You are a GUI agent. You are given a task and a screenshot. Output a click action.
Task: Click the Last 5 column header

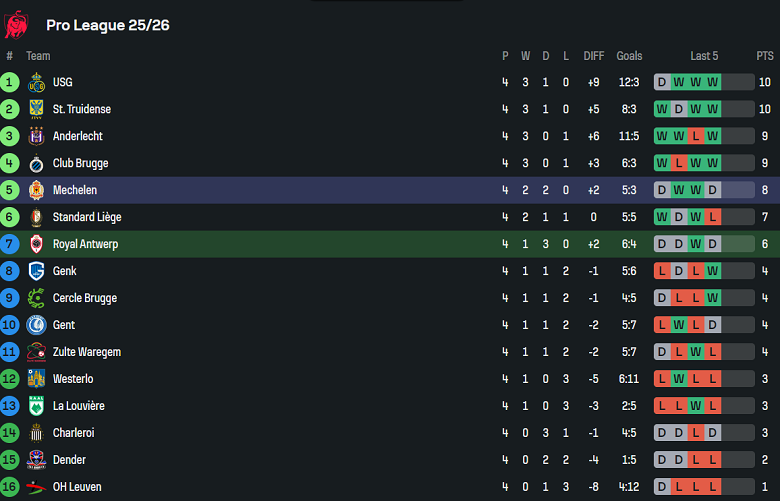click(704, 56)
